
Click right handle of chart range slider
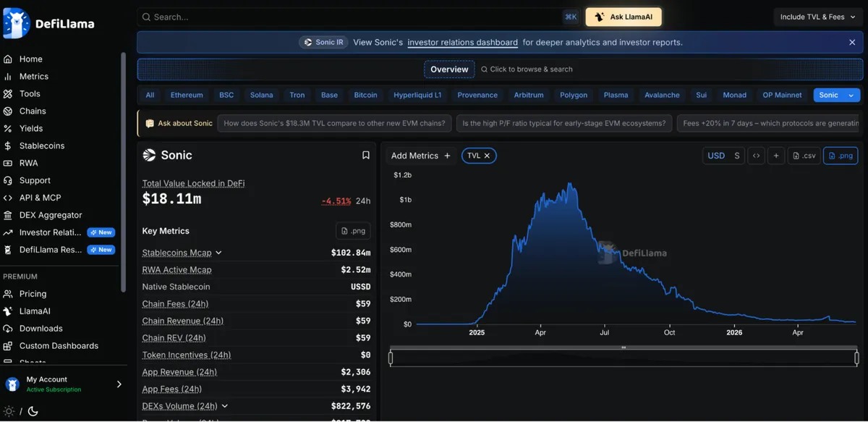[857, 358]
